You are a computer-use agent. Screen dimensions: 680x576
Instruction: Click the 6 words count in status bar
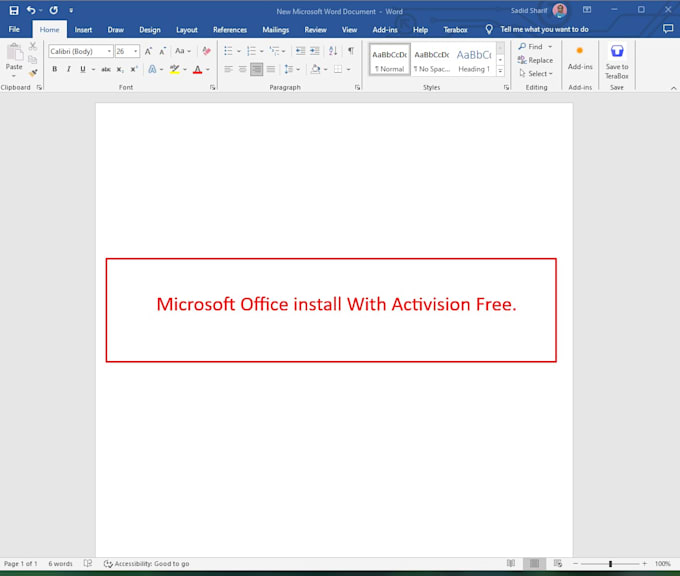[60, 563]
